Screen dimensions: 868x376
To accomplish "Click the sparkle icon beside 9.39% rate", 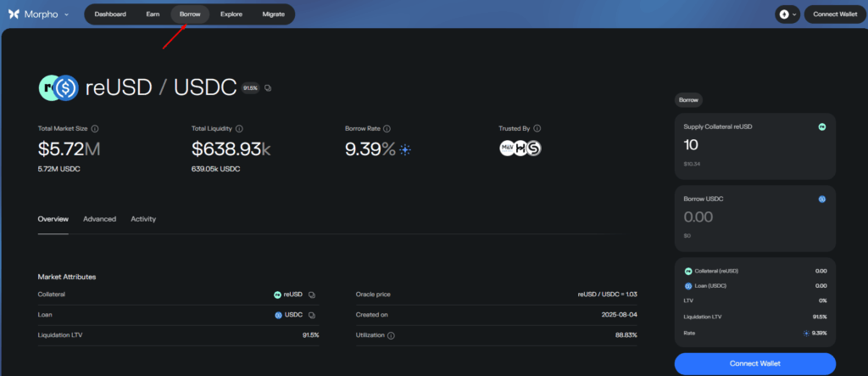I will tap(406, 150).
